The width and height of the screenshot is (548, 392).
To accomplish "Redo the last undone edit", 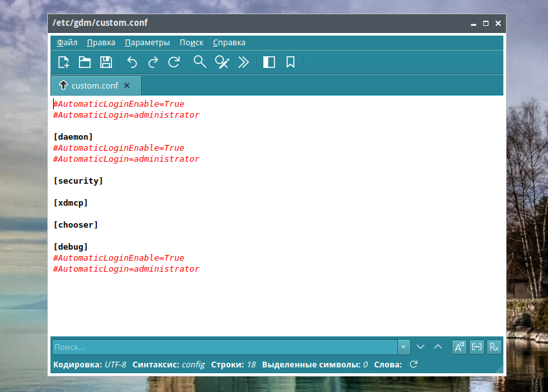I will point(153,62).
